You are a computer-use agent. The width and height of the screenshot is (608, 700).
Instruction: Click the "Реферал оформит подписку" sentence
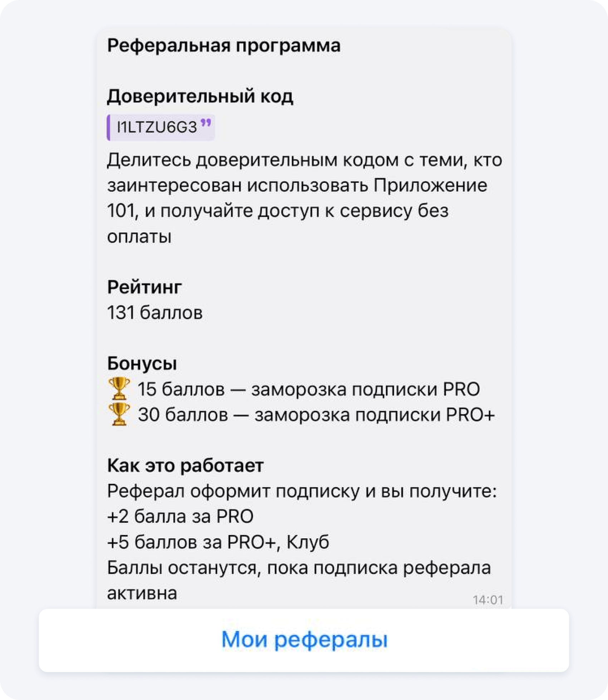[x=301, y=491]
